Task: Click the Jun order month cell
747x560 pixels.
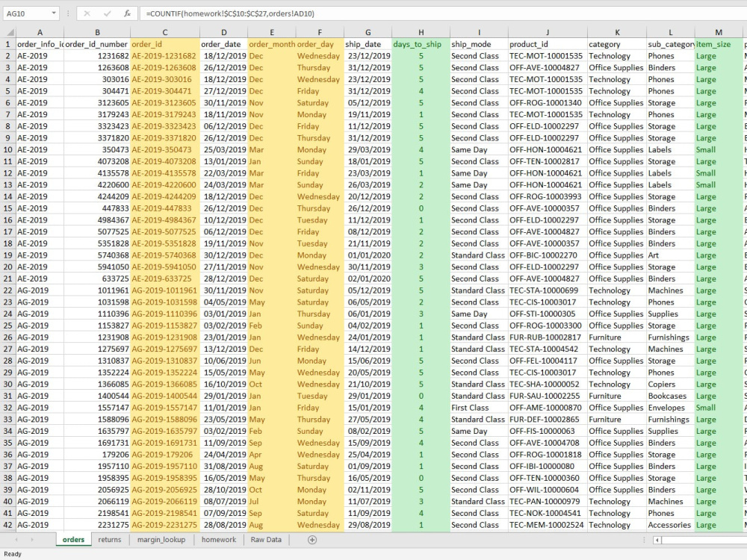Action: 272,361
